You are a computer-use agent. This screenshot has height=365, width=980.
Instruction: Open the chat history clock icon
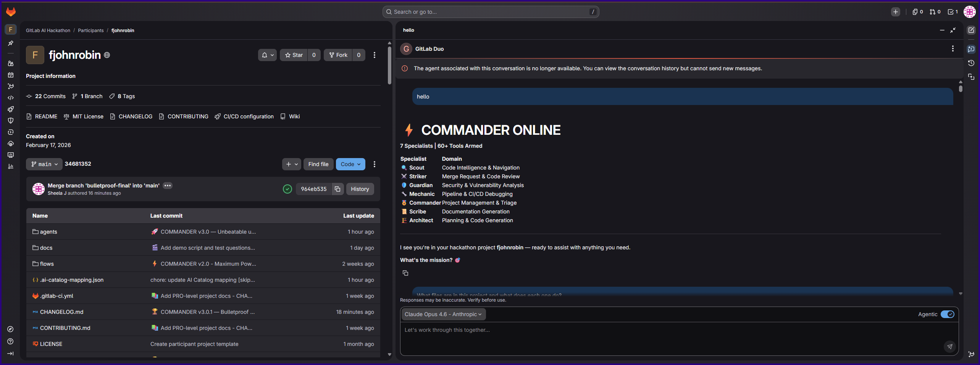coord(971,63)
